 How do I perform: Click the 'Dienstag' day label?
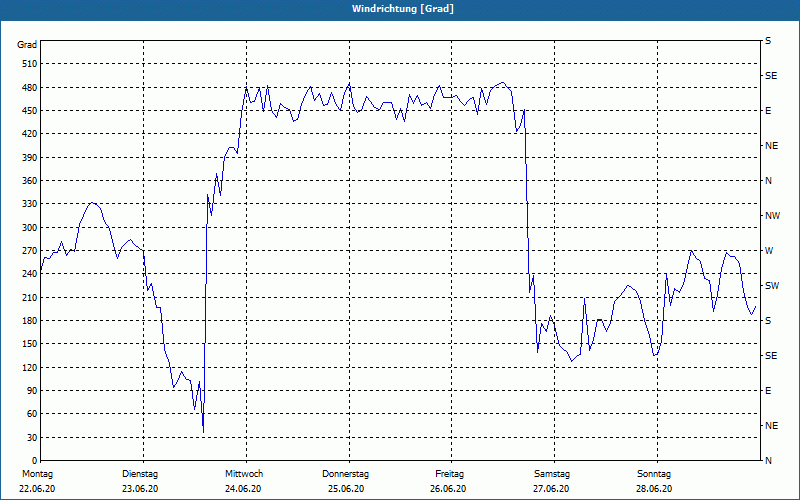[x=140, y=474]
